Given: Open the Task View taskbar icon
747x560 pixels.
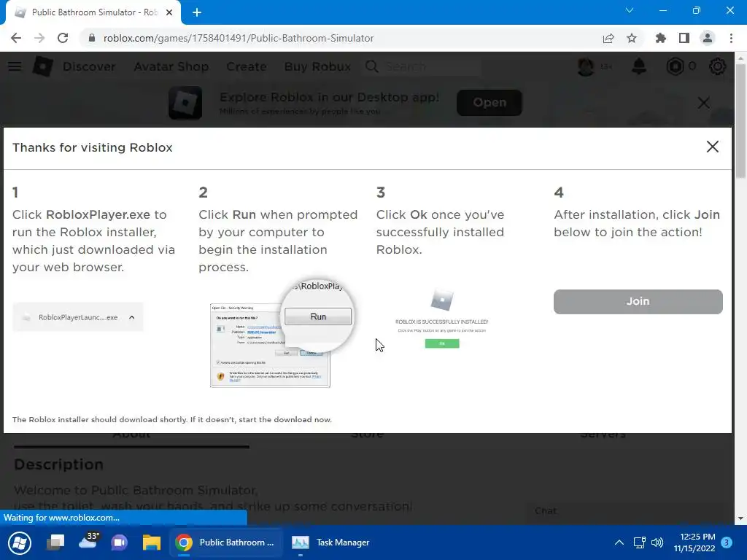Looking at the screenshot, I should [x=55, y=542].
